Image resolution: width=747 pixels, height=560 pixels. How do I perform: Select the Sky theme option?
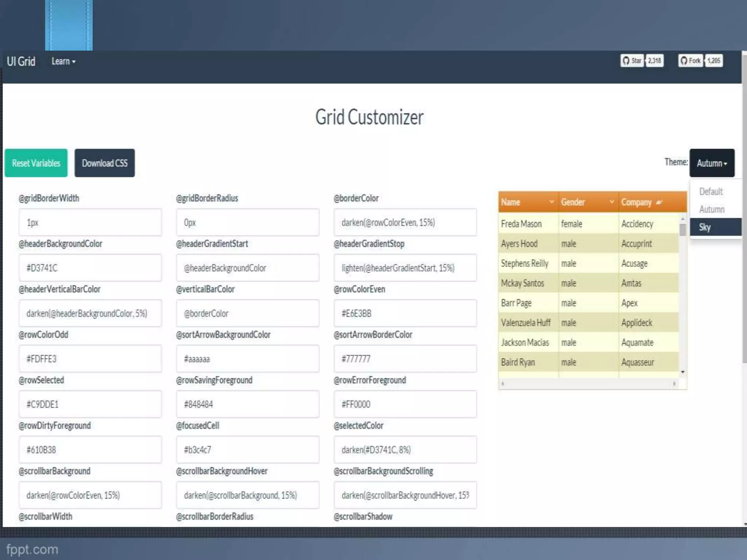(715, 227)
